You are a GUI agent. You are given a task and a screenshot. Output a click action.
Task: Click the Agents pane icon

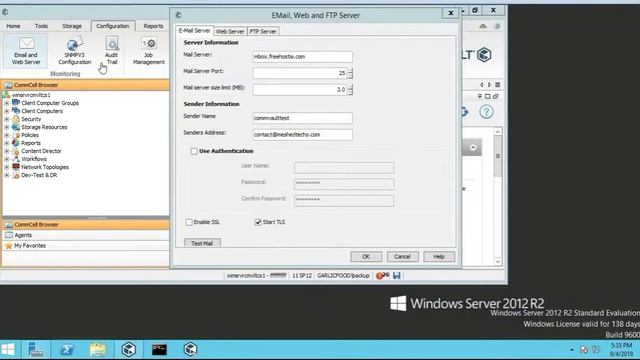(x=9, y=235)
